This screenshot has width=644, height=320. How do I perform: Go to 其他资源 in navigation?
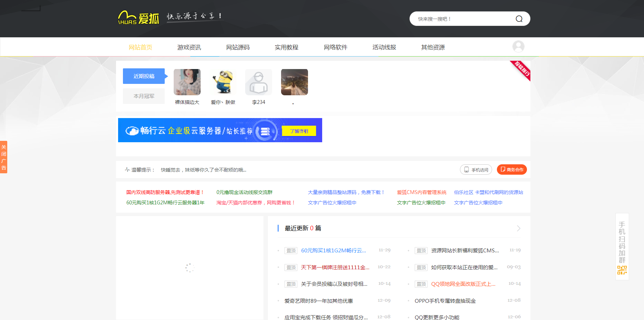tap(433, 47)
